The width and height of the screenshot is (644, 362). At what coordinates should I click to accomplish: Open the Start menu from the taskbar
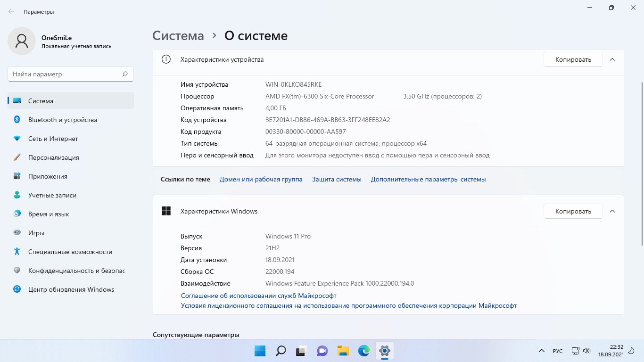tap(260, 351)
